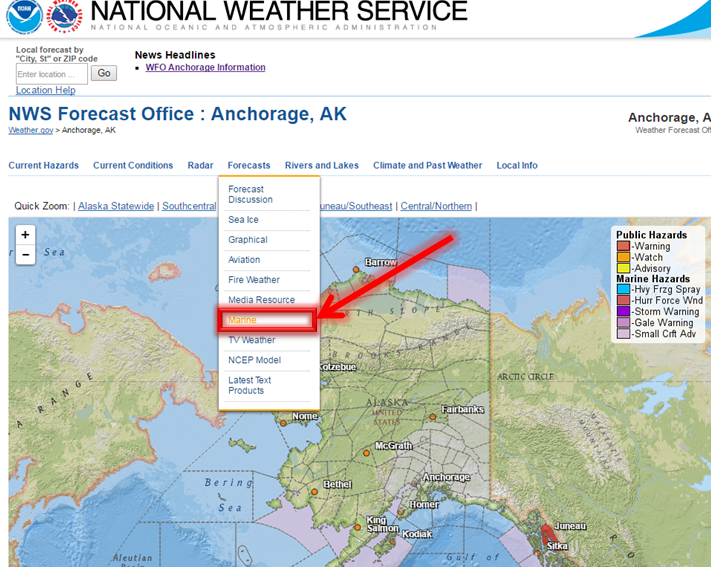Click the Storm Warning purple legend swatch

[623, 311]
